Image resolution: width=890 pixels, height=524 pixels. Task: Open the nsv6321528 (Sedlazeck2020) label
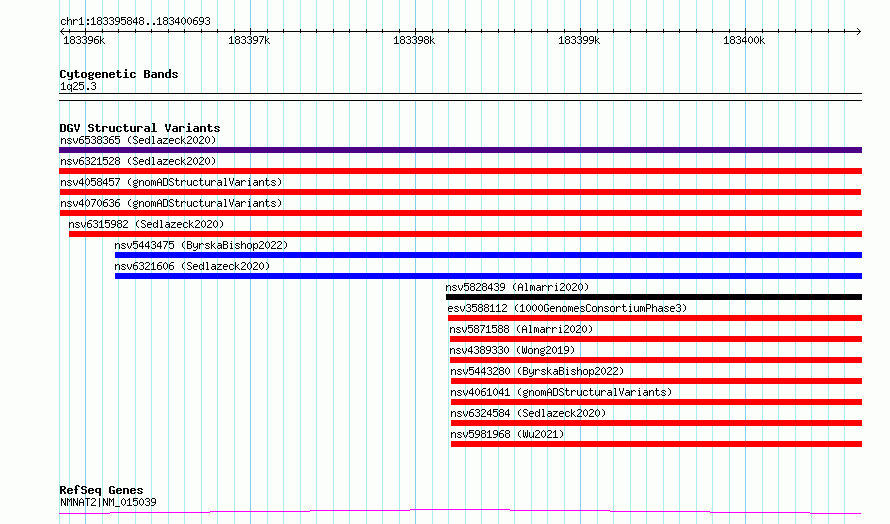138,161
